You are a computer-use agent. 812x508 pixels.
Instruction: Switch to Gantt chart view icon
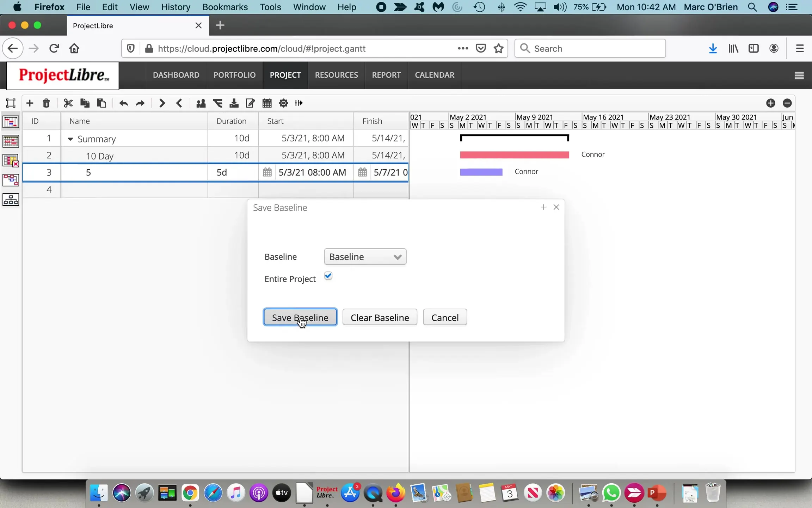[x=11, y=122]
